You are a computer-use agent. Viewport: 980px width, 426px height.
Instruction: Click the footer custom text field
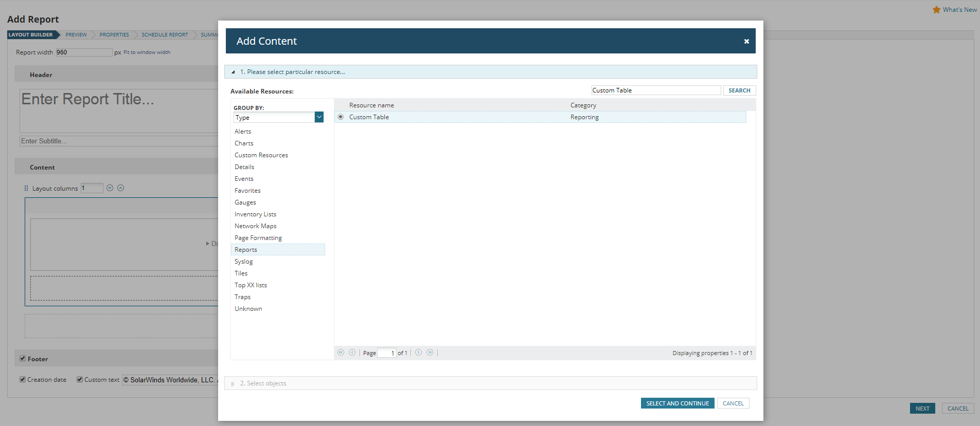[x=170, y=380]
